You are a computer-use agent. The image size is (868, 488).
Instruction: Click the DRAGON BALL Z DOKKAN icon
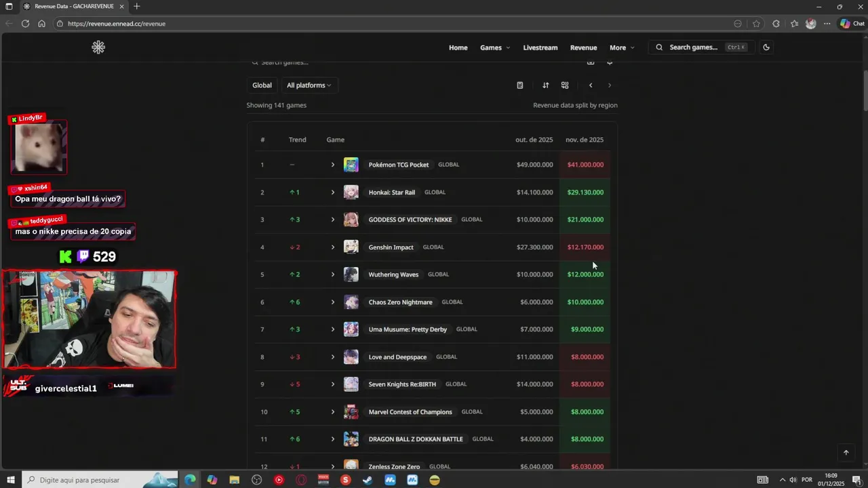click(351, 439)
